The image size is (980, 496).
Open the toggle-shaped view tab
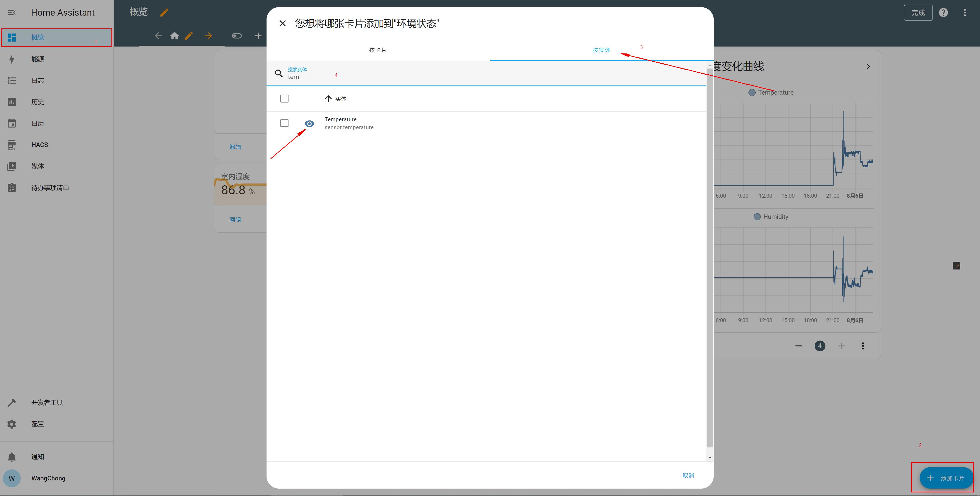pos(237,36)
